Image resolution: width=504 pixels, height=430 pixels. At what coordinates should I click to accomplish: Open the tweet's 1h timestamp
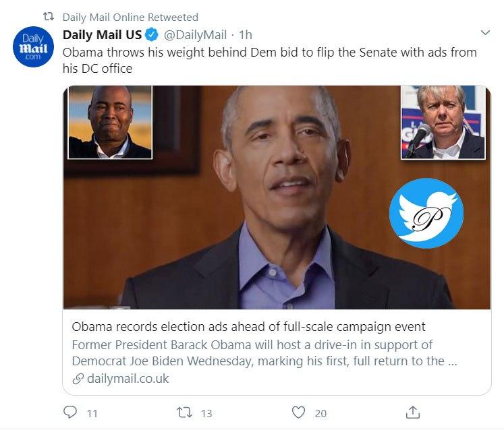tap(246, 35)
